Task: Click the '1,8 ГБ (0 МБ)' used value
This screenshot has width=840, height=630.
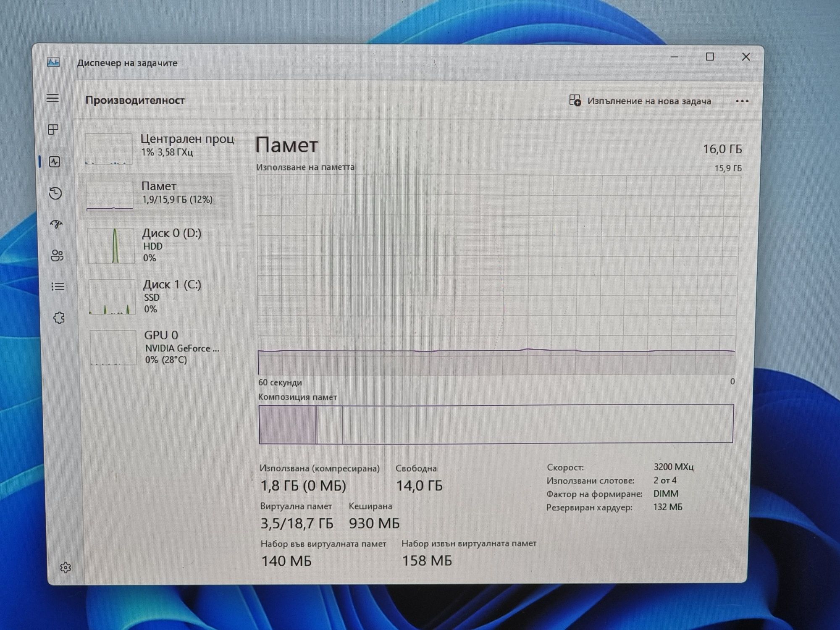Action: (303, 486)
